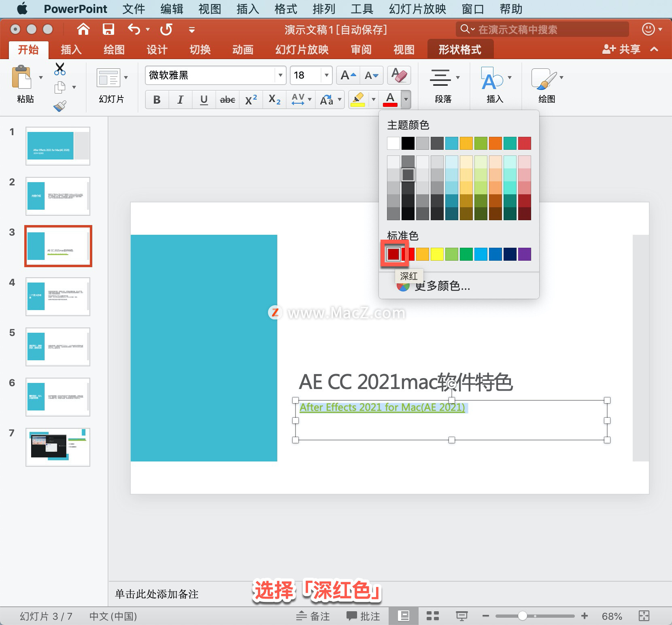Toggle superscript formatting

(x=251, y=100)
